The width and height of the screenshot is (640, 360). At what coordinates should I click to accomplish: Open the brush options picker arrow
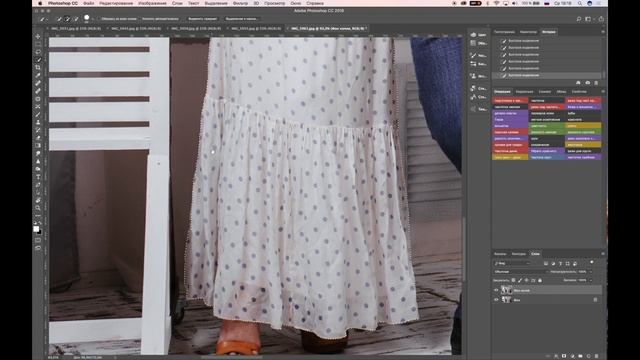92,19
